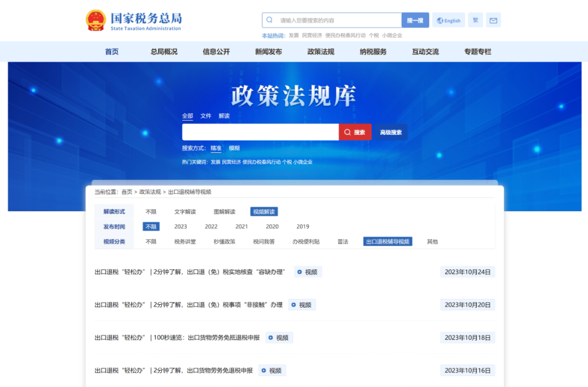Filter publish time by 2019
The image size is (588, 387).
(x=303, y=226)
